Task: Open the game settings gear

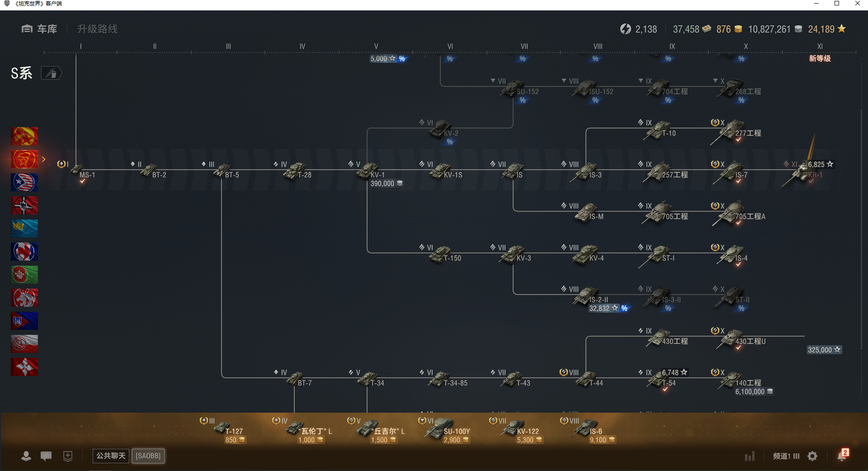Action: (x=812, y=456)
